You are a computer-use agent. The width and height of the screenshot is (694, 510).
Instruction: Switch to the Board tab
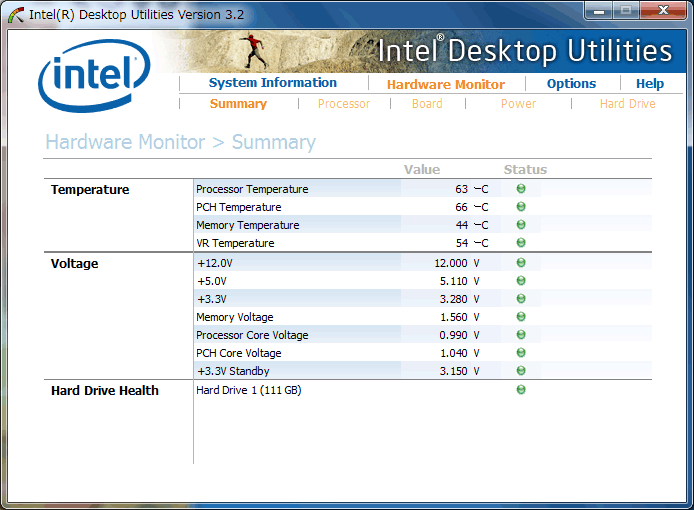[x=427, y=104]
